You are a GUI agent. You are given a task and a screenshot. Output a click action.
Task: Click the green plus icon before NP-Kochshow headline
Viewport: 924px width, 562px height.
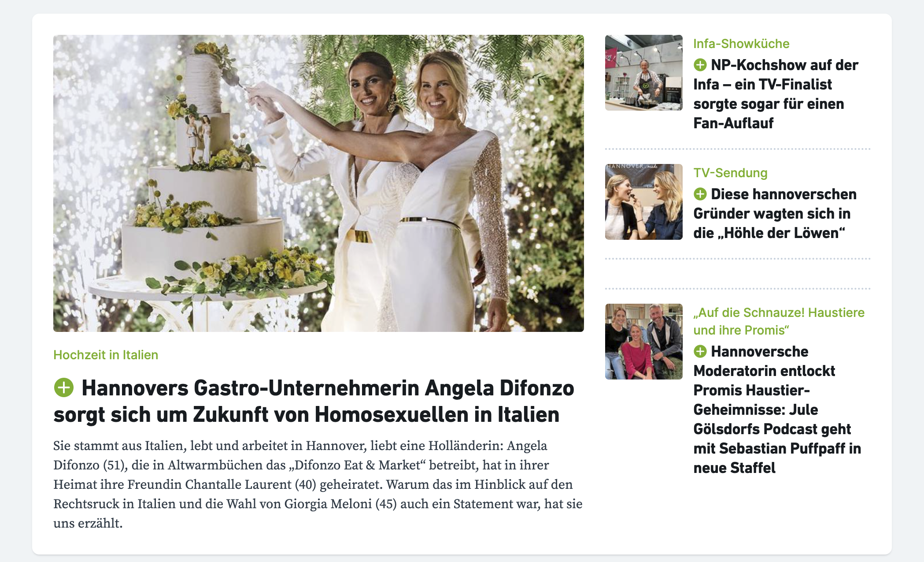coord(700,65)
